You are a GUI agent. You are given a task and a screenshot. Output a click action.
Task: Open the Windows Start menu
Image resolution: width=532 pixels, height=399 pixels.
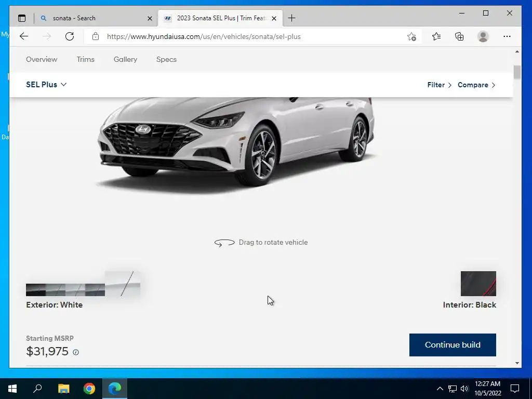pos(12,389)
